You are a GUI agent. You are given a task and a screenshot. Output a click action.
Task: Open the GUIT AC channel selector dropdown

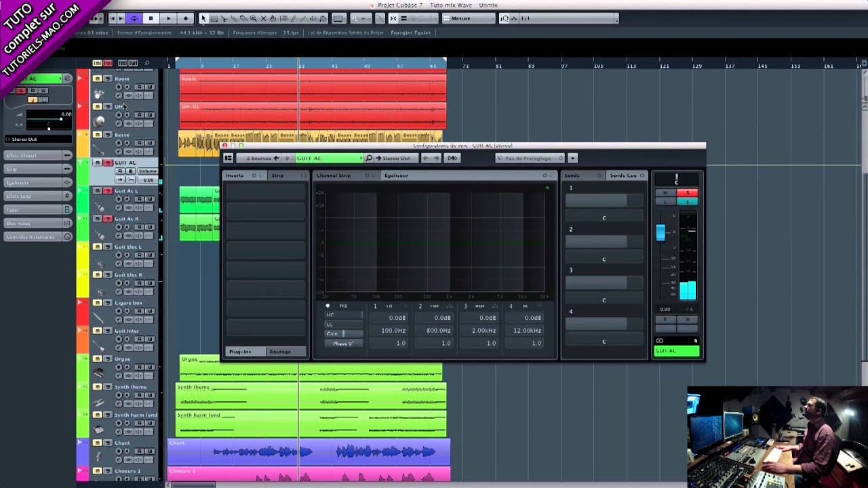click(329, 158)
